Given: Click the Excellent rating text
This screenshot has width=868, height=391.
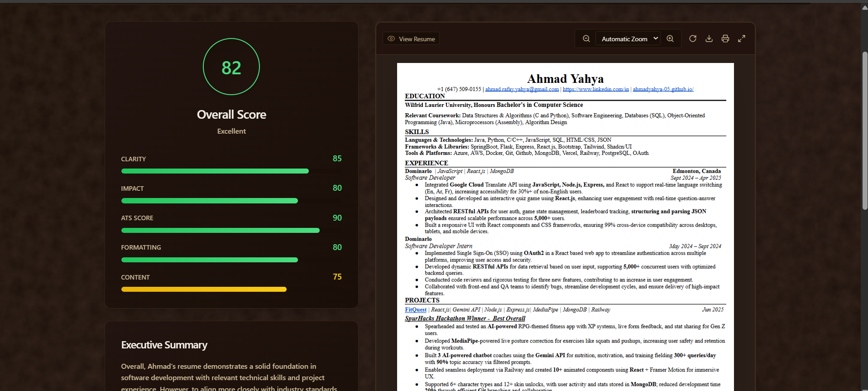Looking at the screenshot, I should [231, 131].
